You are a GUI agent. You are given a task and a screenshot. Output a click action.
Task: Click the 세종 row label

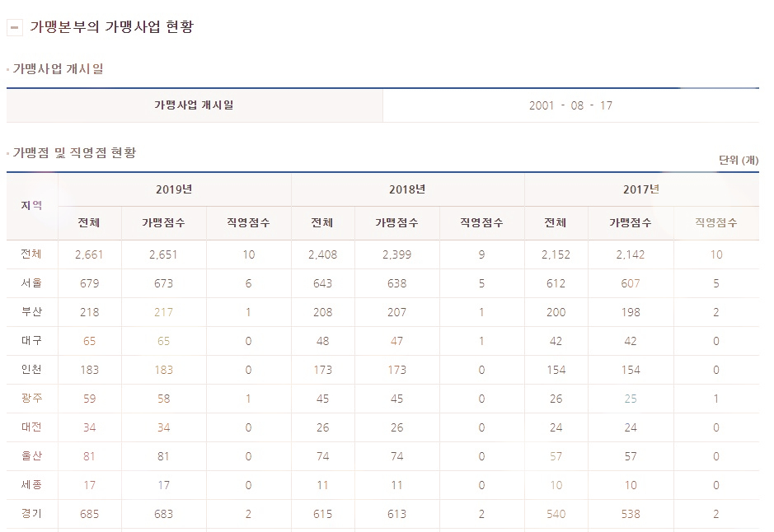[x=31, y=485]
